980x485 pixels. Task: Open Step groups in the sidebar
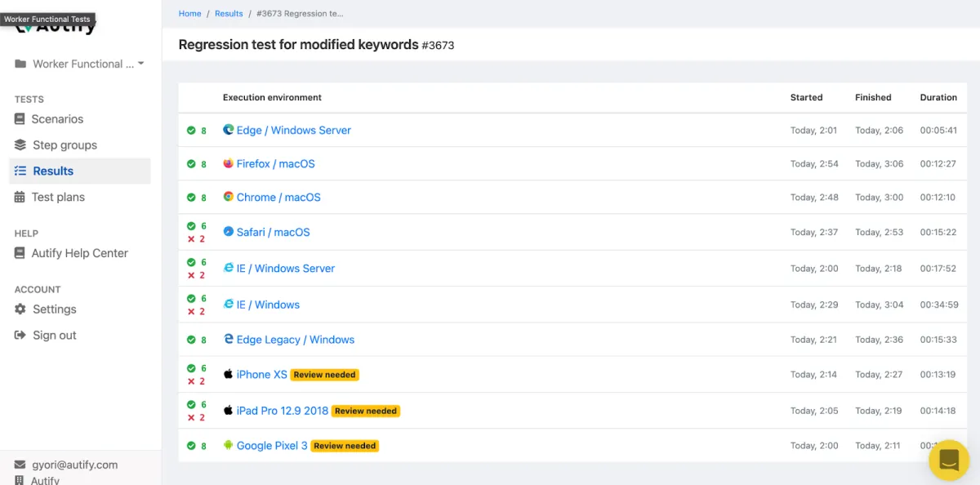click(65, 145)
